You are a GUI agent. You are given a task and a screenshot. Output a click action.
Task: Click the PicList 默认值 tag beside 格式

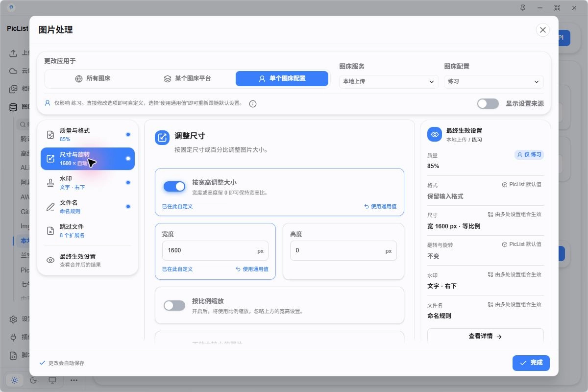click(x=522, y=185)
